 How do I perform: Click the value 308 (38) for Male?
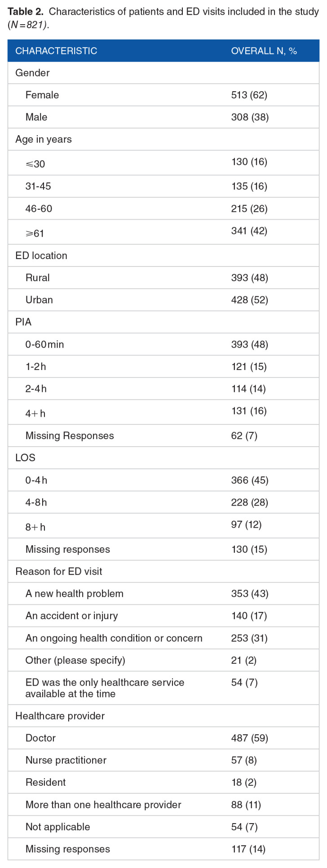(x=250, y=117)
